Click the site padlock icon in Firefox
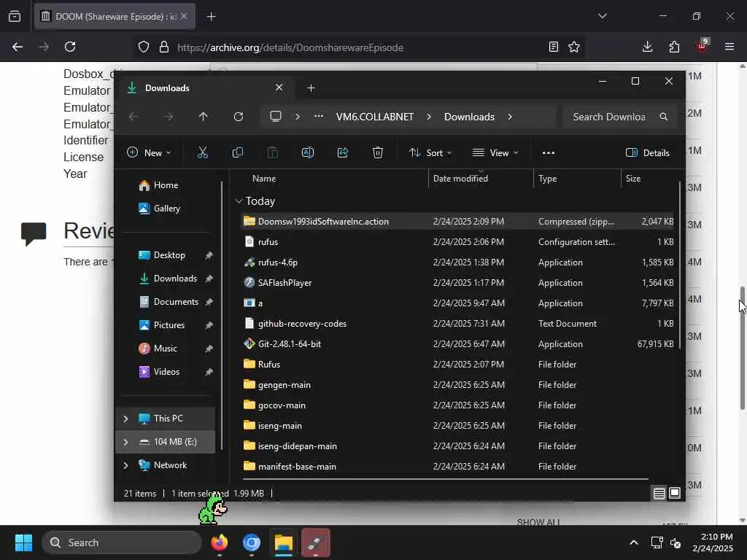 coord(164,47)
